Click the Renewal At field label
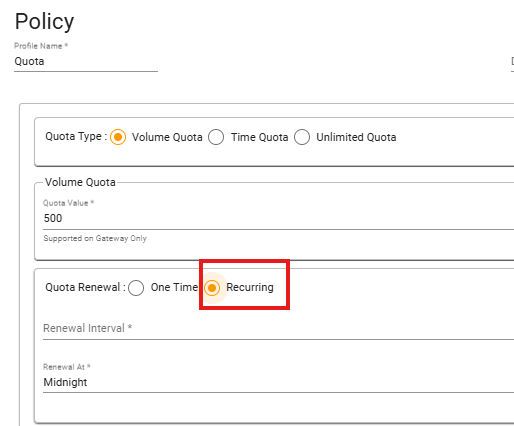 click(x=67, y=367)
